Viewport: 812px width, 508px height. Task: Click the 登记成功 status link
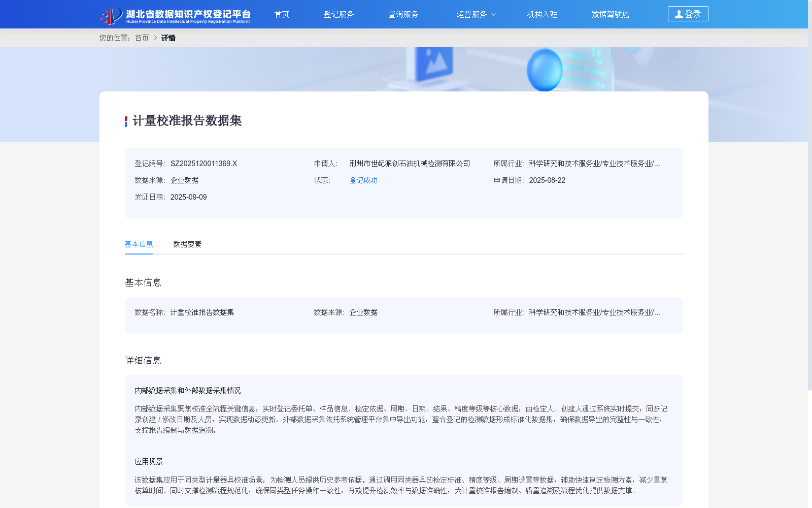(x=363, y=180)
